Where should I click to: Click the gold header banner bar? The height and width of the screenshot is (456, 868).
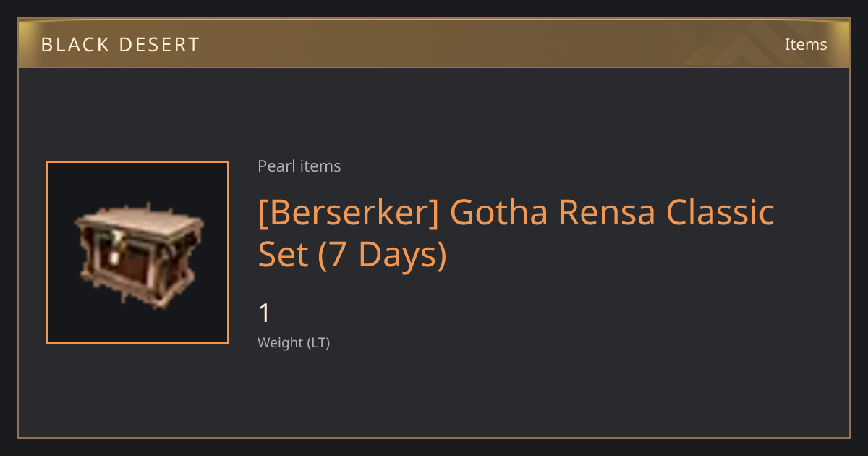point(434,43)
